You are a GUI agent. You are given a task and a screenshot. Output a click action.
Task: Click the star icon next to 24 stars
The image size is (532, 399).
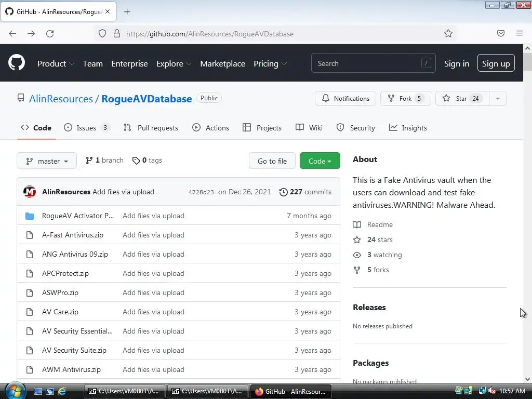pos(357,240)
